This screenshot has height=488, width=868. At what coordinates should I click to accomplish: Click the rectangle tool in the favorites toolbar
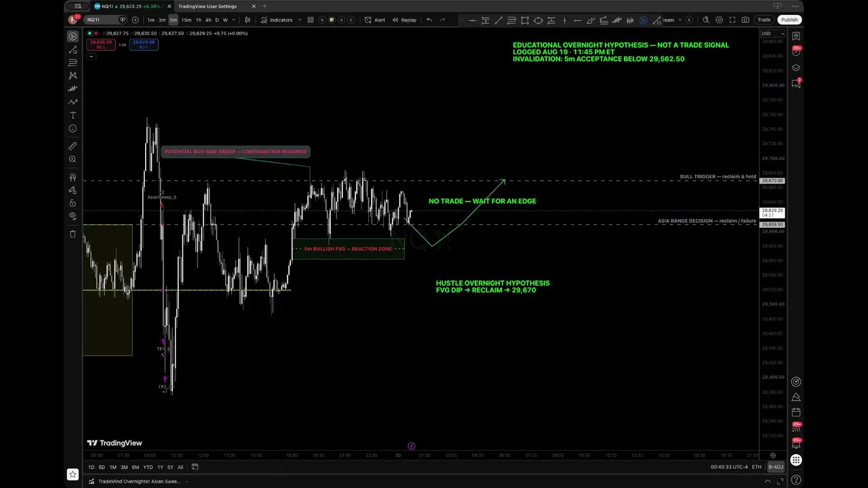525,20
